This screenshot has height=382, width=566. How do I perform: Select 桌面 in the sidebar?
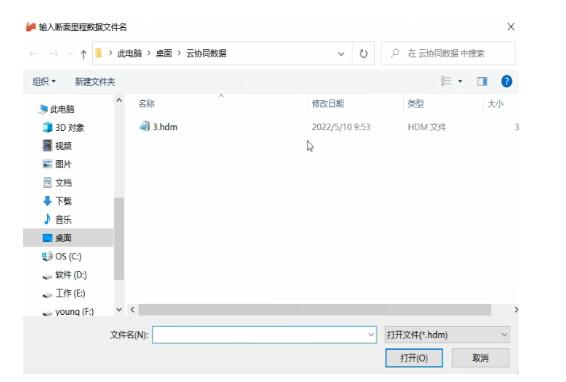pyautogui.click(x=68, y=238)
